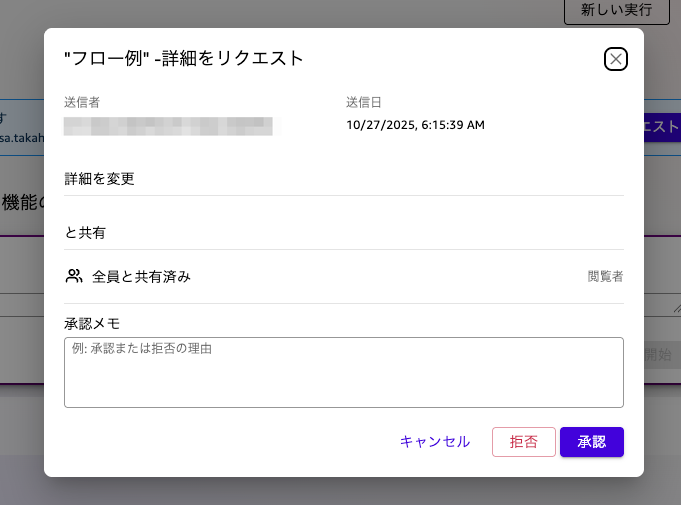The image size is (681, 505).
Task: Focus the 承認メモ text area
Action: (x=344, y=373)
